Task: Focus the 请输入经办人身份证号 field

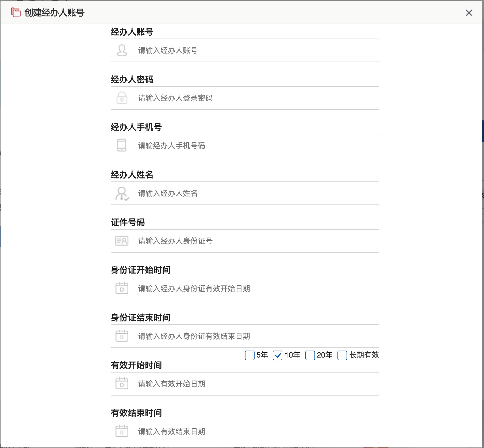Action: [x=255, y=241]
